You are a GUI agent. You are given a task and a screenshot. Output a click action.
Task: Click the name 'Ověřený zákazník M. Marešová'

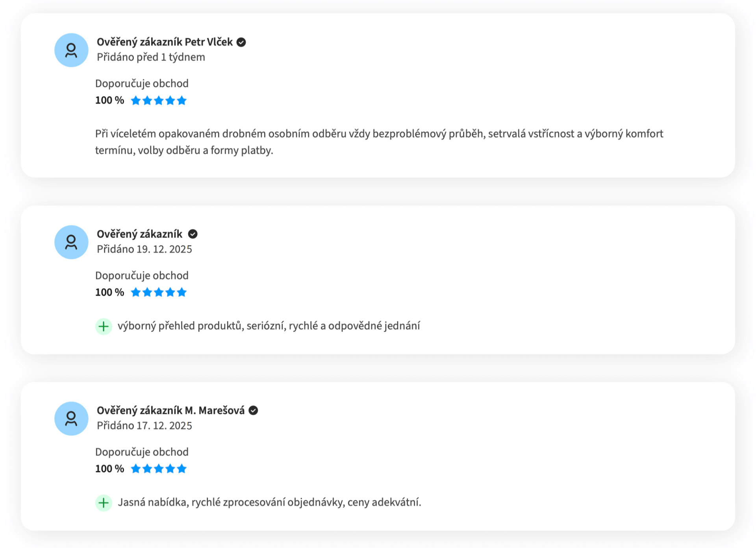pos(170,410)
